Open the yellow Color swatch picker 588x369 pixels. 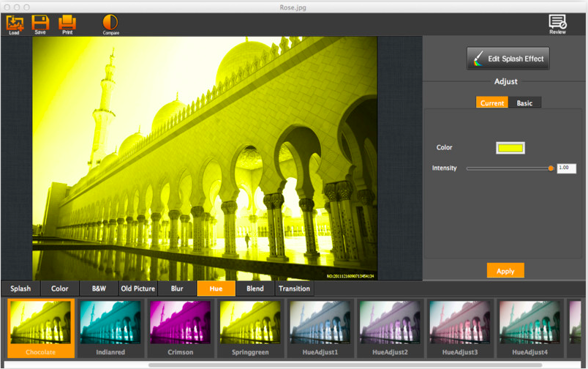510,148
